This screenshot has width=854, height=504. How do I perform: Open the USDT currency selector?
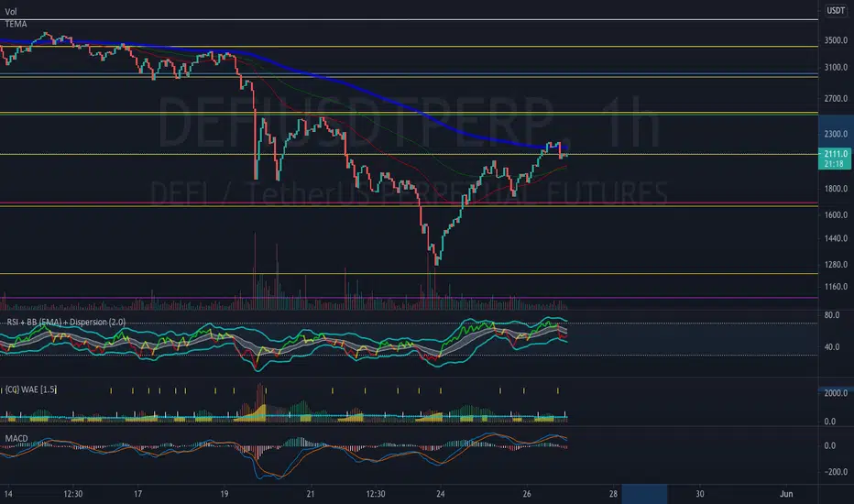[x=836, y=10]
